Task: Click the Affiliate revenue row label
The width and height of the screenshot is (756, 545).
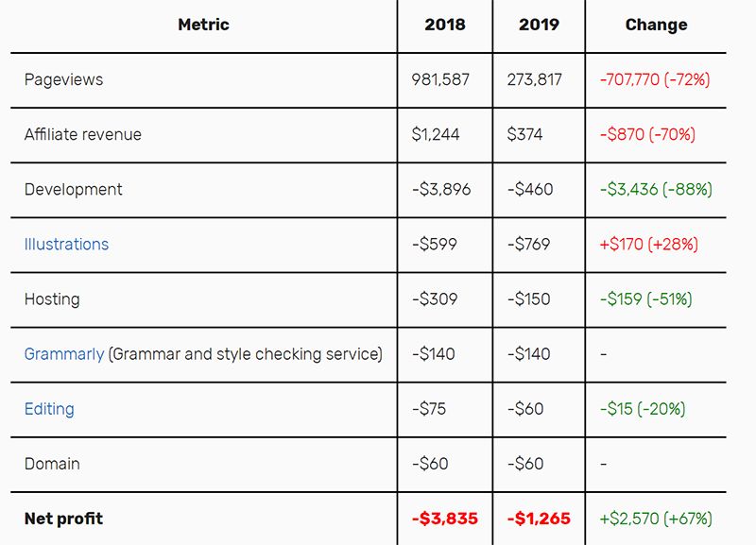Action: 83,135
